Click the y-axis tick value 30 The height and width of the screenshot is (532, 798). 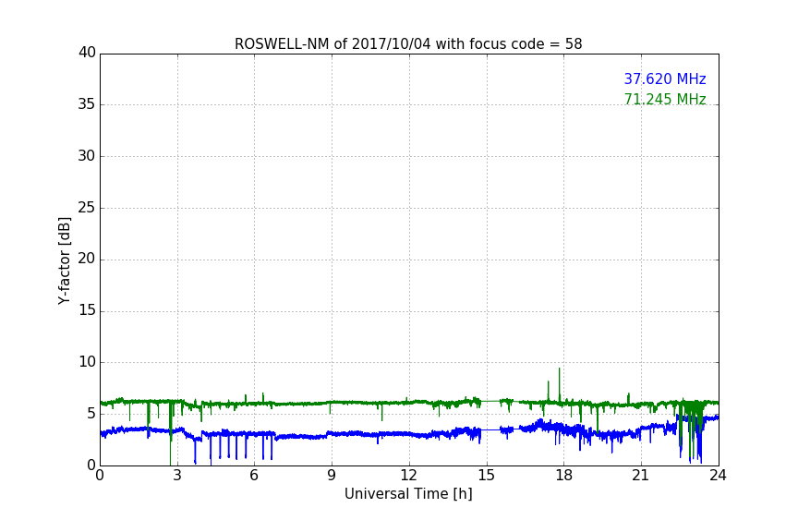point(87,156)
